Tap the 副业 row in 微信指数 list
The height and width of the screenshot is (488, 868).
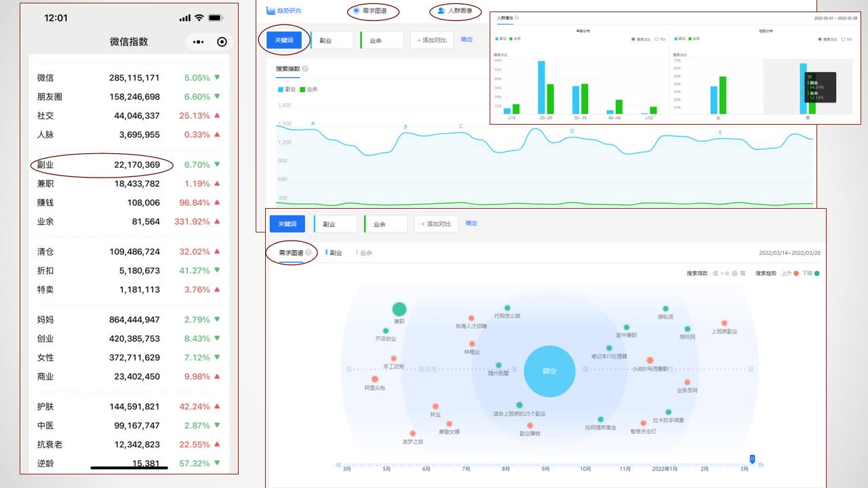click(129, 165)
